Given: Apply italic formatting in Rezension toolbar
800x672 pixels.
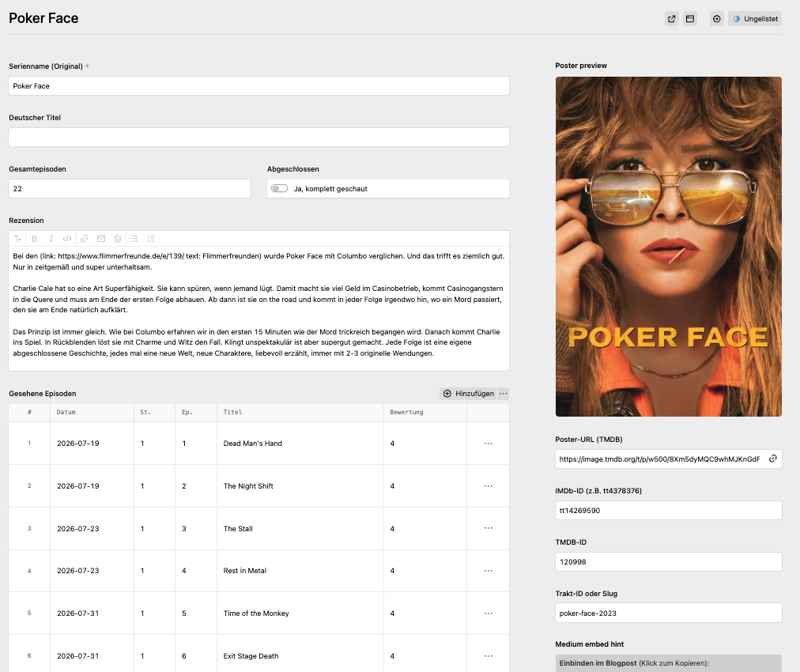Looking at the screenshot, I should [x=51, y=239].
